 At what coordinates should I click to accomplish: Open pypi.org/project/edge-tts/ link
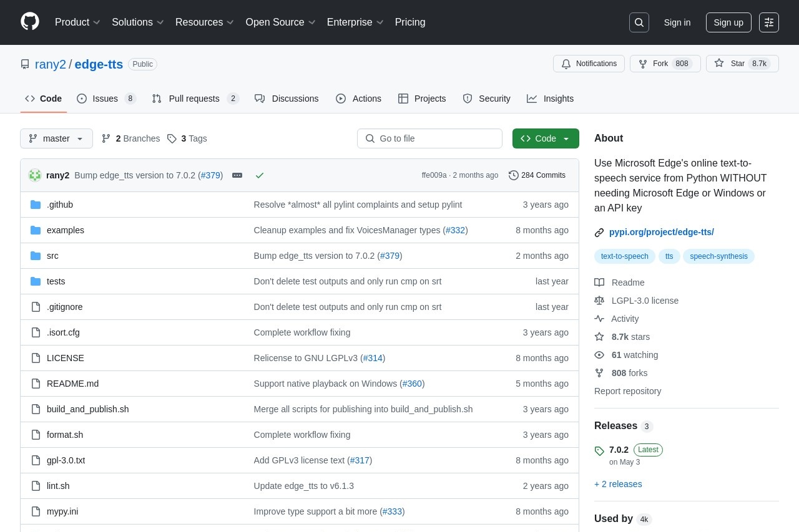[662, 232]
